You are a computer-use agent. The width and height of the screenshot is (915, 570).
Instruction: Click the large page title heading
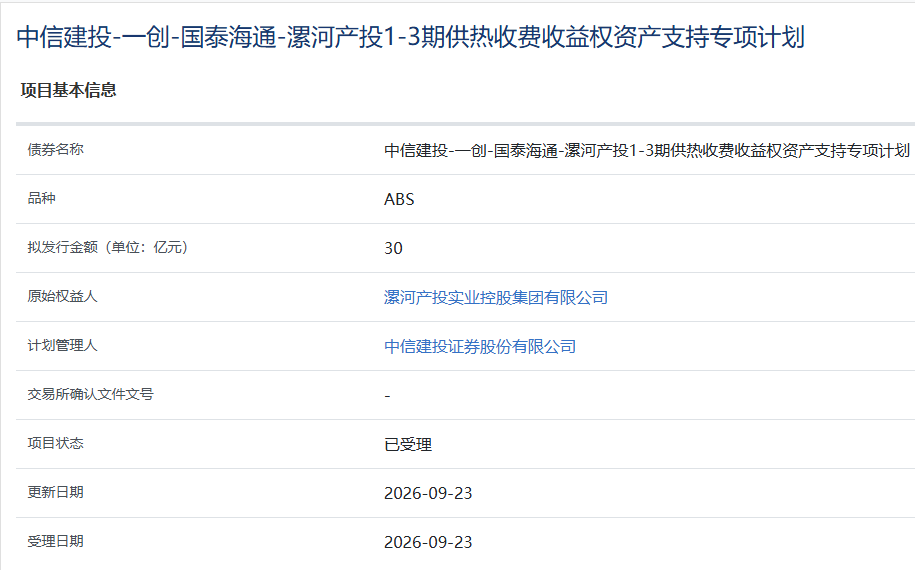(x=411, y=37)
